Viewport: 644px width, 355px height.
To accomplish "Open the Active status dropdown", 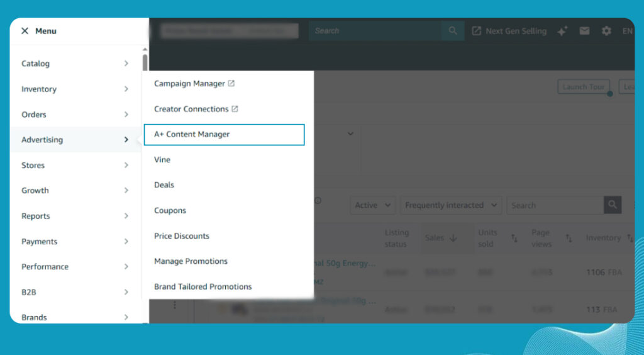I will click(x=372, y=205).
